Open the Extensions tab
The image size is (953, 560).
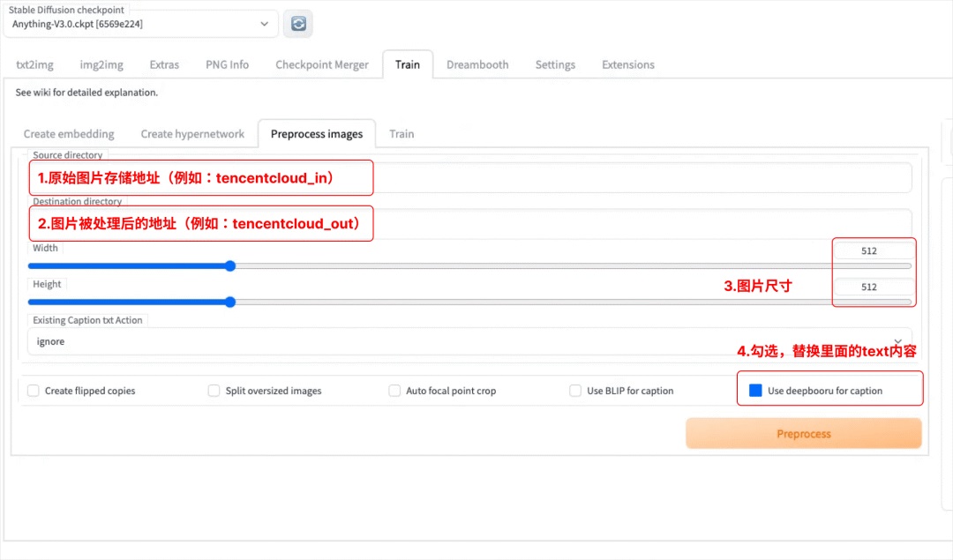pyautogui.click(x=628, y=64)
